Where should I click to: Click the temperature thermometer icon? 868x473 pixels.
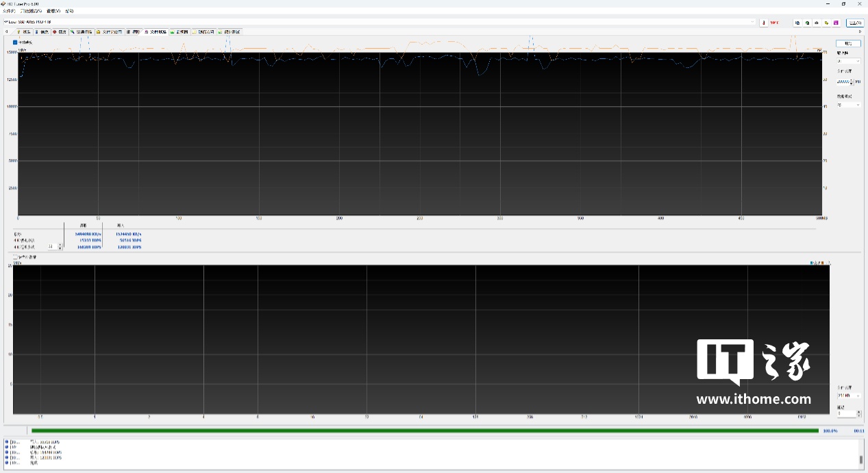pos(764,23)
